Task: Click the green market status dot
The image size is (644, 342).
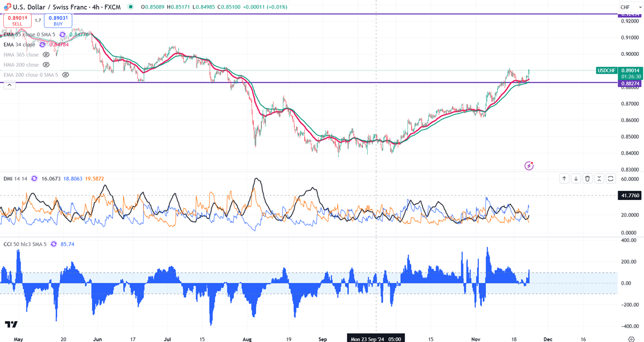Action: coord(131,7)
